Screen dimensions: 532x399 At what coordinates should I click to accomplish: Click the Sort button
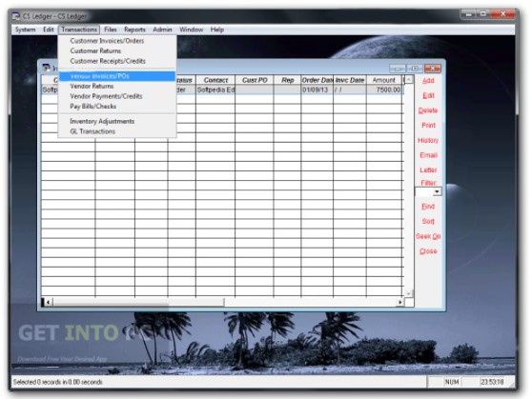coord(428,221)
